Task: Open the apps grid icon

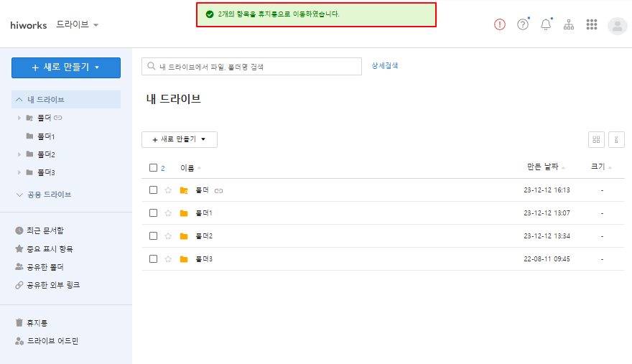Action: click(592, 24)
